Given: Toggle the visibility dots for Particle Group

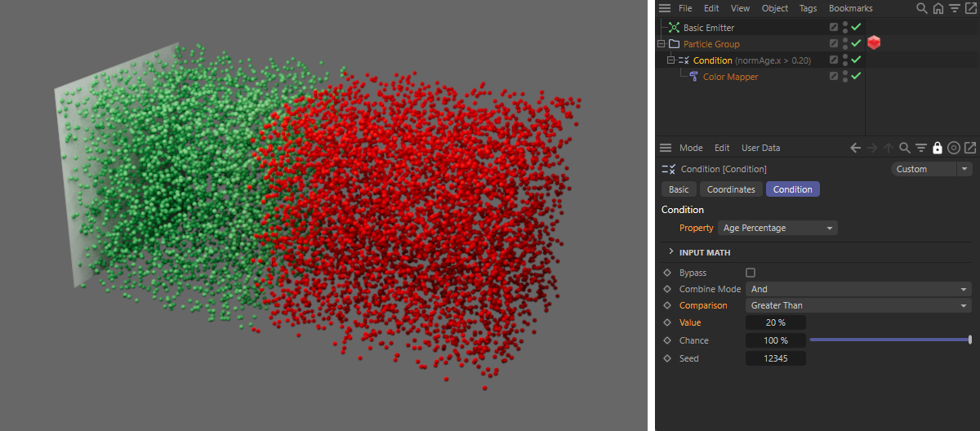Looking at the screenshot, I should pos(845,44).
